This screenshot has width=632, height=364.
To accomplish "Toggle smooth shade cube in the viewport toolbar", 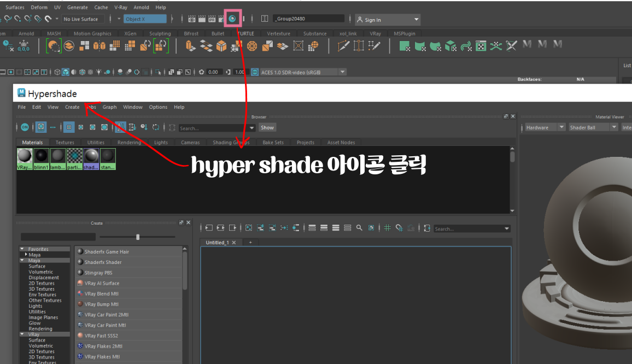I will coord(65,72).
